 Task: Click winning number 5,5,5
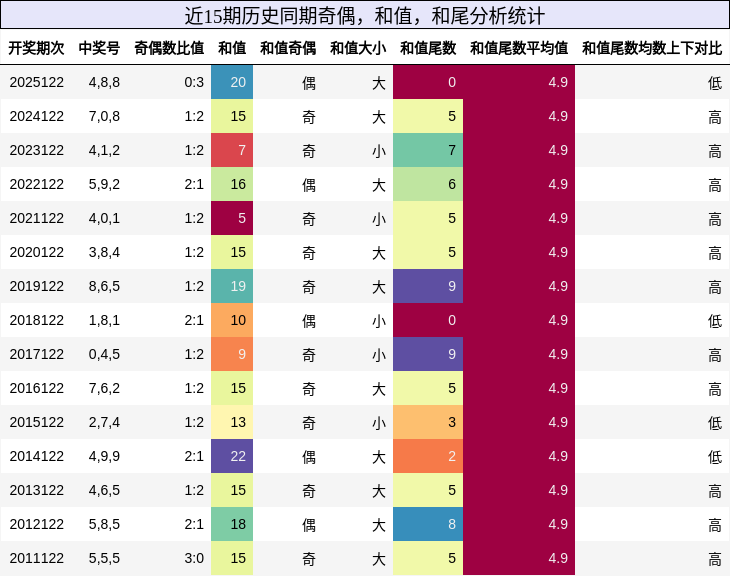104,558
